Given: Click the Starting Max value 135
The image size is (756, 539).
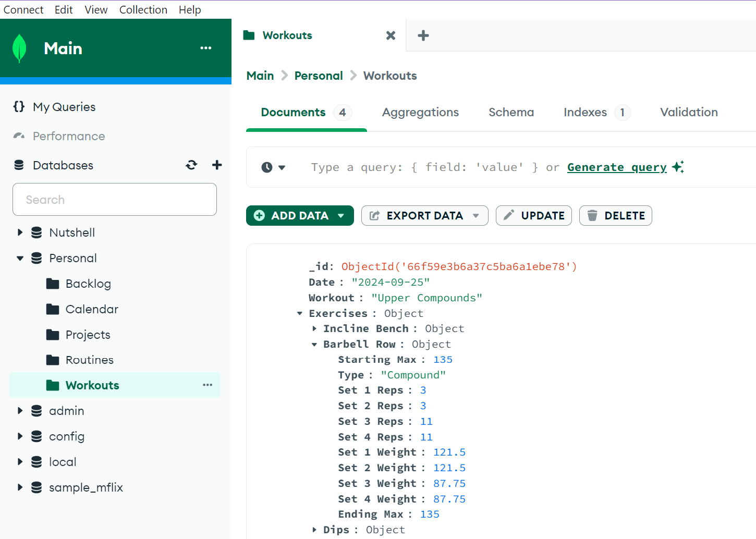Looking at the screenshot, I should 443,360.
